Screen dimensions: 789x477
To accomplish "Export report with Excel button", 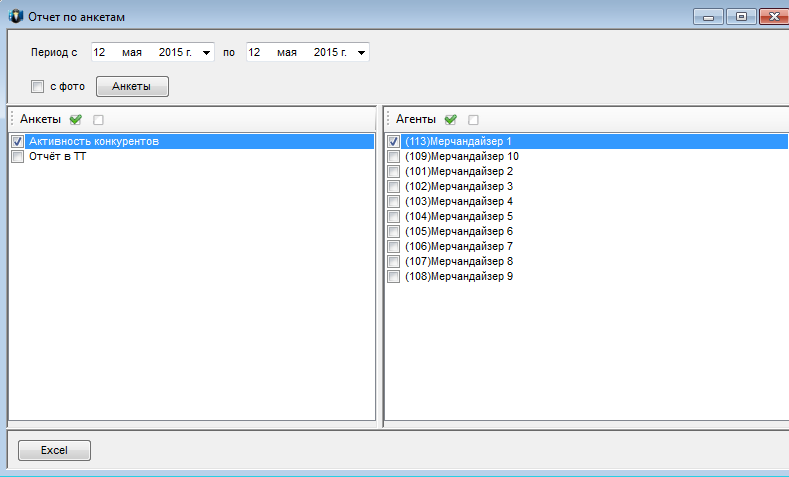I will click(53, 451).
